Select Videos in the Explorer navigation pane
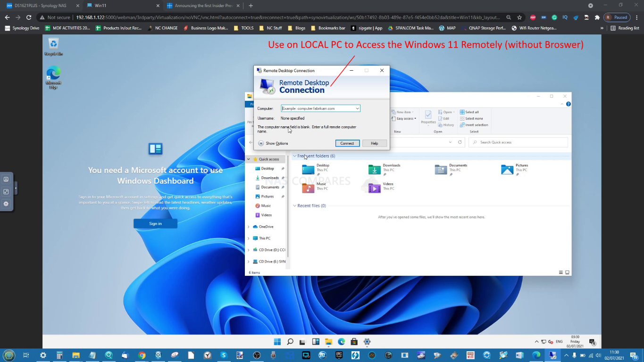Viewport: 644px width, 362px height. (263, 215)
